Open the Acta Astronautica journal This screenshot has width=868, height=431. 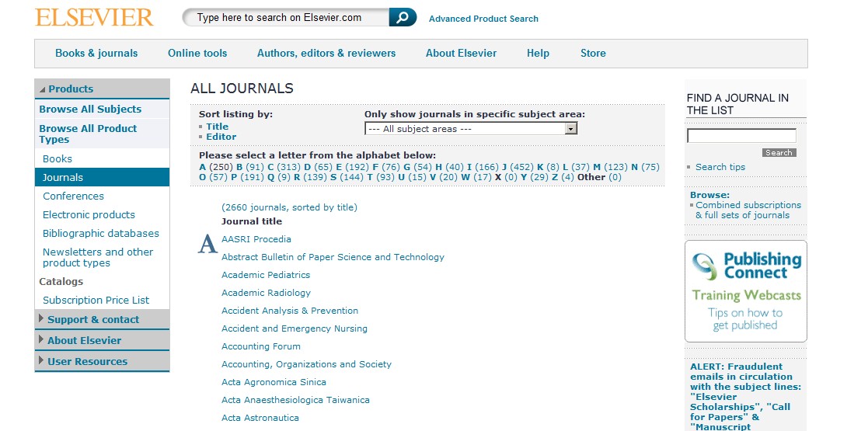point(260,418)
